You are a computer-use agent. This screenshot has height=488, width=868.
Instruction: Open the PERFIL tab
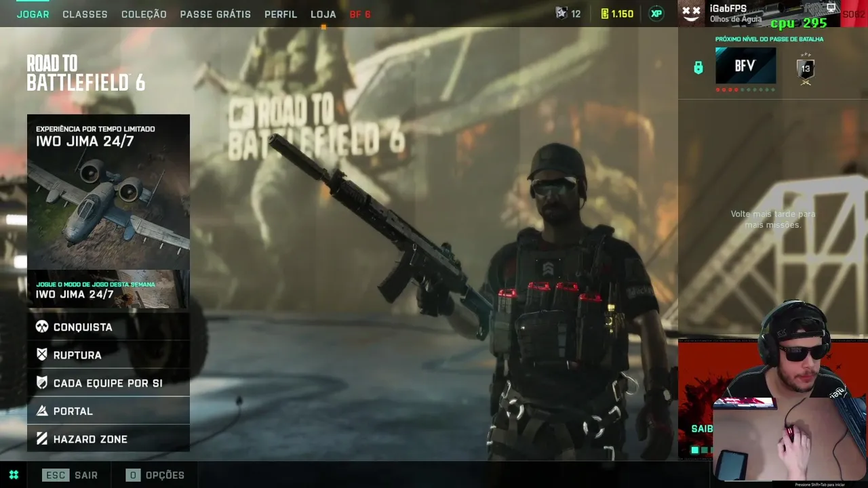281,14
